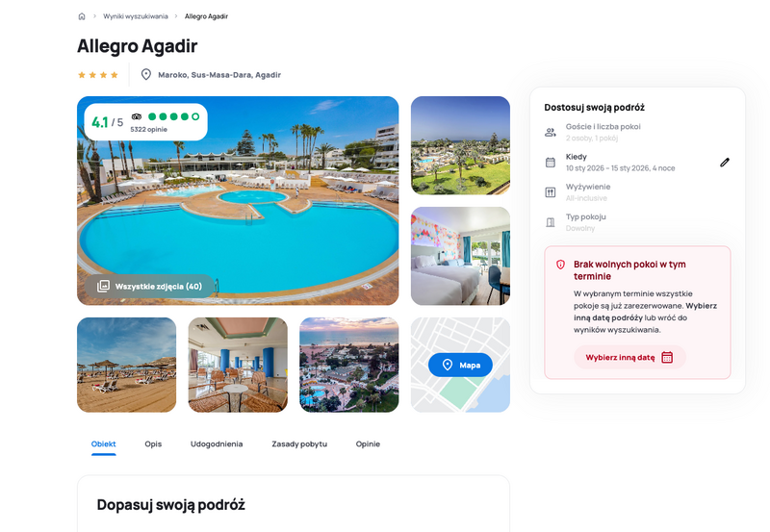Click the TripAdvisor owl rating icon
This screenshot has height=532, width=770.
point(137,116)
